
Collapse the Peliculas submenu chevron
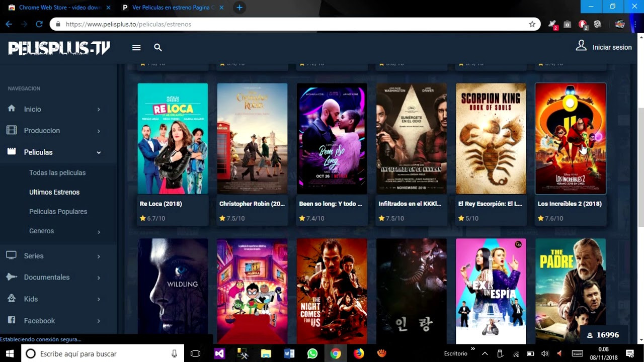pyautogui.click(x=99, y=152)
